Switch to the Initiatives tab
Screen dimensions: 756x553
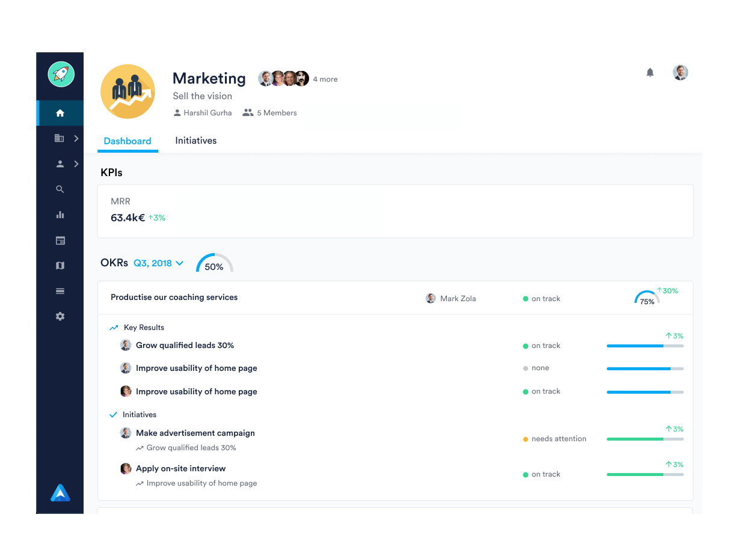click(196, 141)
